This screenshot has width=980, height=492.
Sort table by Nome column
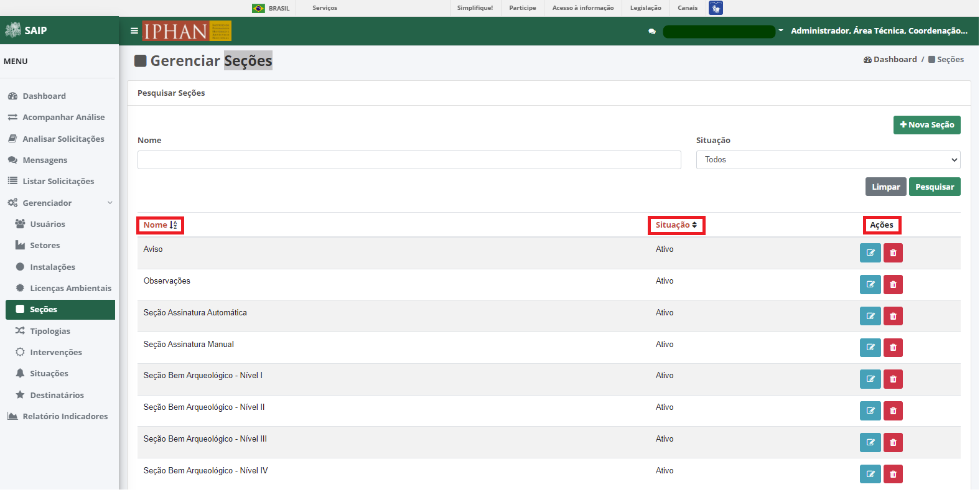click(161, 225)
